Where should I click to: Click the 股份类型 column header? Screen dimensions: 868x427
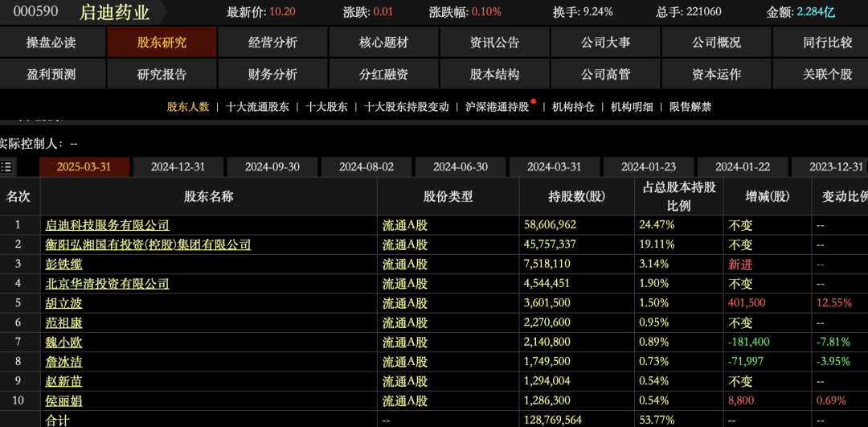coord(448,196)
